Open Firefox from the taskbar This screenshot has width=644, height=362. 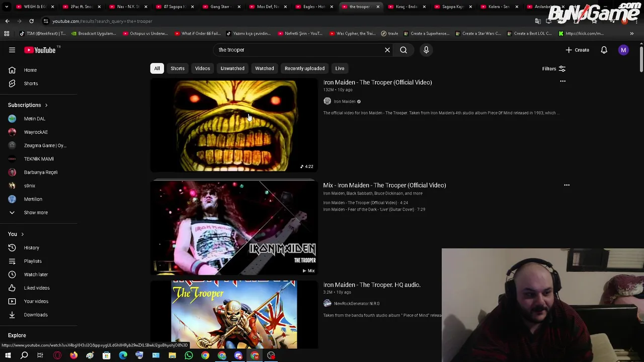click(x=73, y=355)
